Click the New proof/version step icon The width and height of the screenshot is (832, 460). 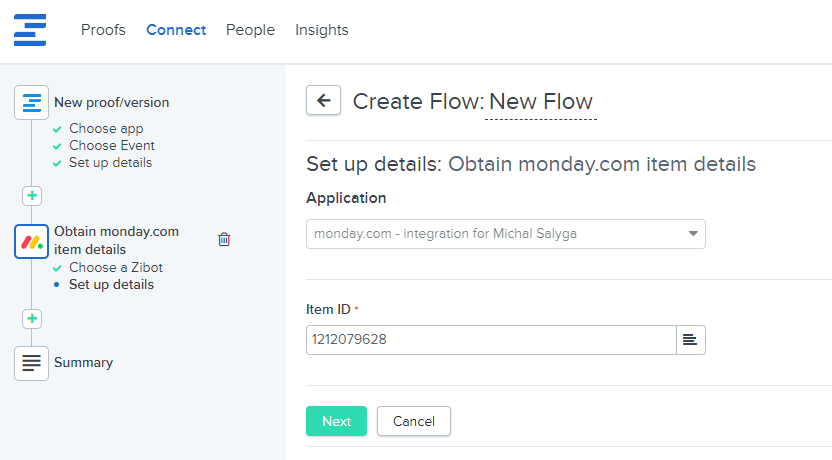[x=32, y=102]
